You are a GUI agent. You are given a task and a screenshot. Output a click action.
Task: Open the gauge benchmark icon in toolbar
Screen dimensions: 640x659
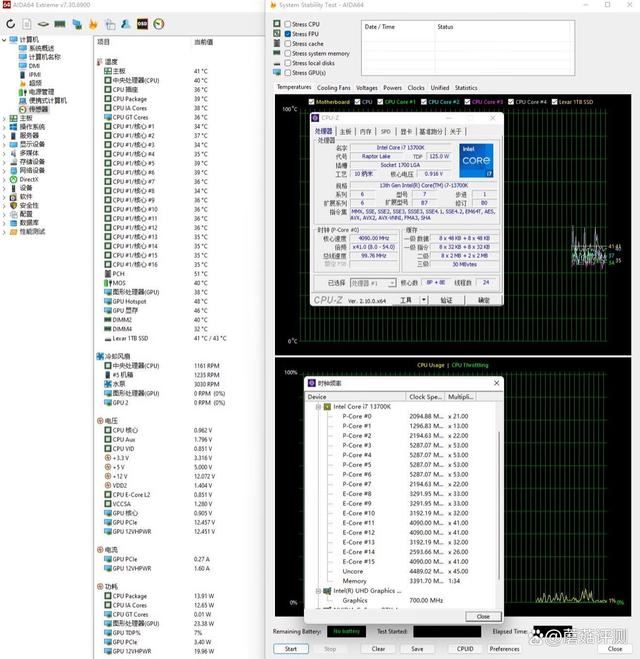[x=159, y=22]
